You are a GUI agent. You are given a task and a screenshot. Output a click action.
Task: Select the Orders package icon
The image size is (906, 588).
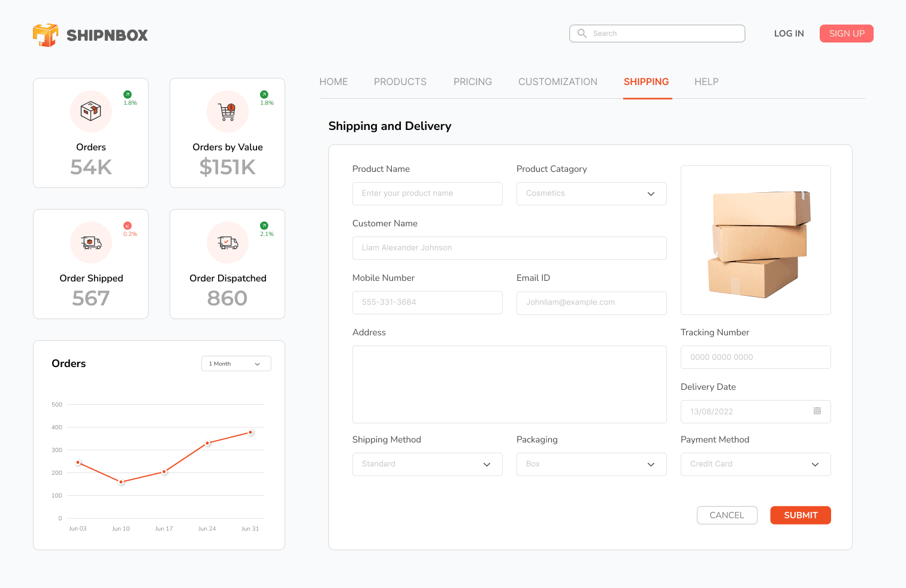coord(90,111)
